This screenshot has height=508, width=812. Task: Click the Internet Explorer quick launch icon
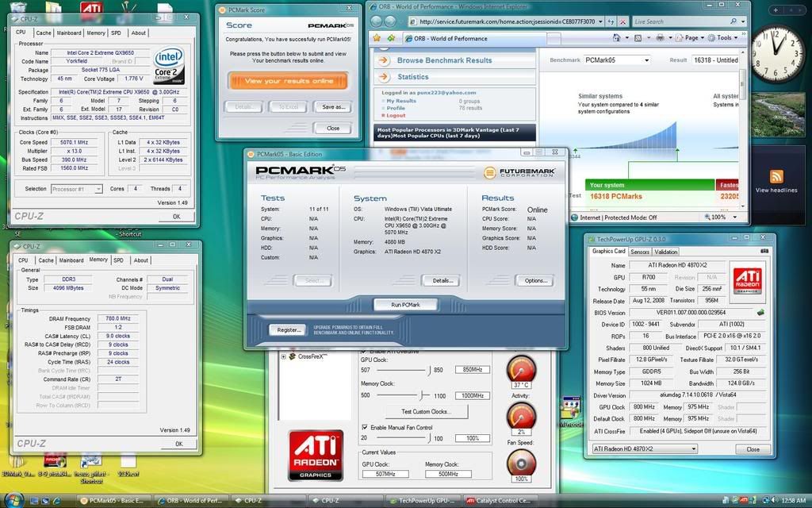56,501
